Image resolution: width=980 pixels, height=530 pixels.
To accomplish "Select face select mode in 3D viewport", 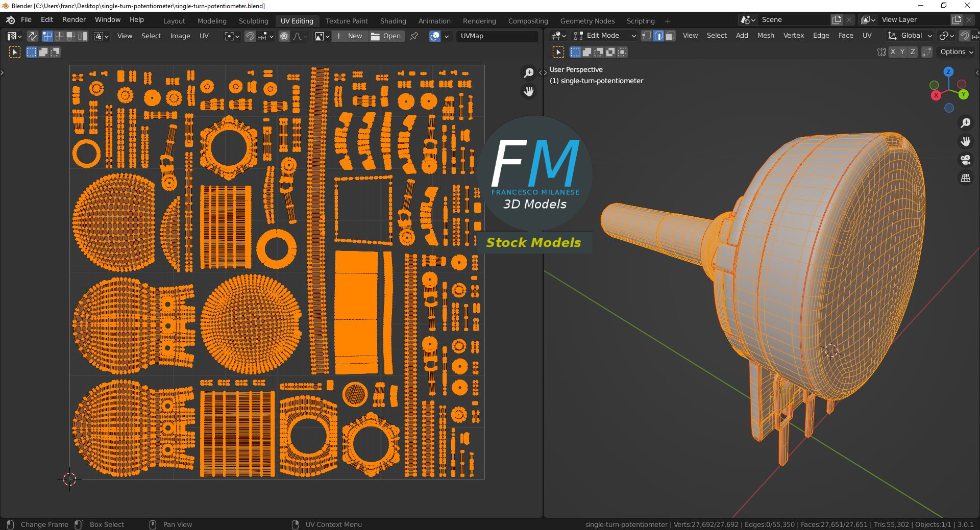I will tap(670, 36).
